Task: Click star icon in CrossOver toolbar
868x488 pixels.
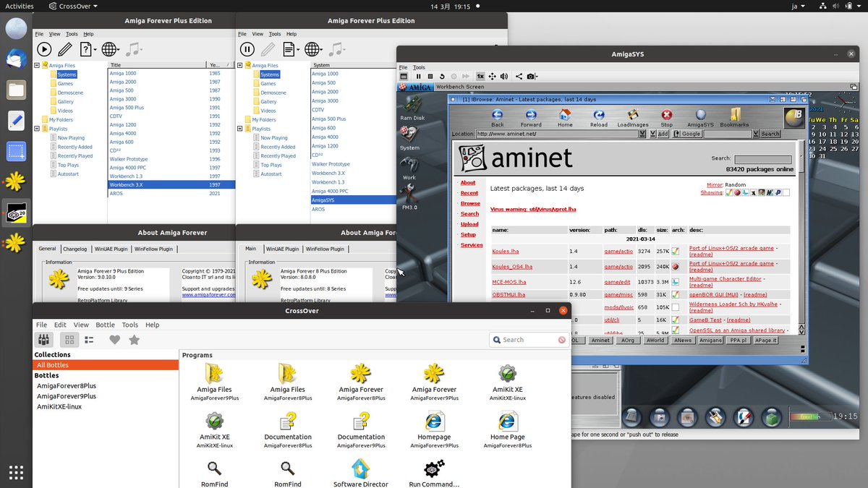Action: click(134, 340)
